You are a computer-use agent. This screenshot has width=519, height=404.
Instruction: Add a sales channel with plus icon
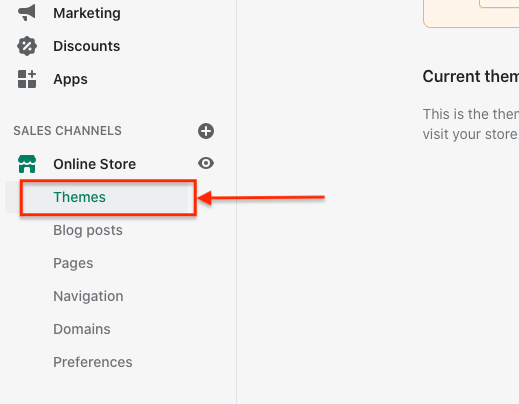206,131
